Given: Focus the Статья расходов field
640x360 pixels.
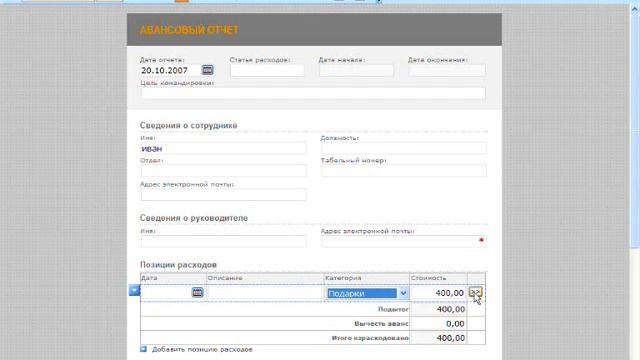Looking at the screenshot, I should click(267, 70).
